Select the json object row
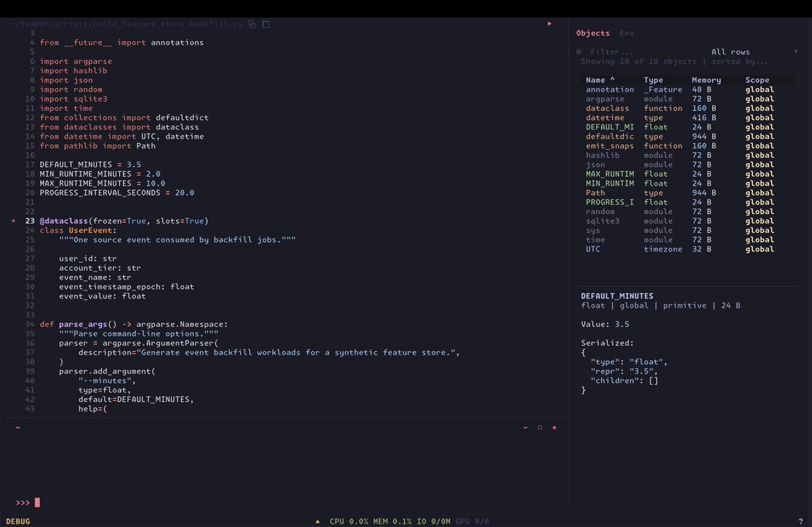This screenshot has width=812, height=527. coord(689,164)
